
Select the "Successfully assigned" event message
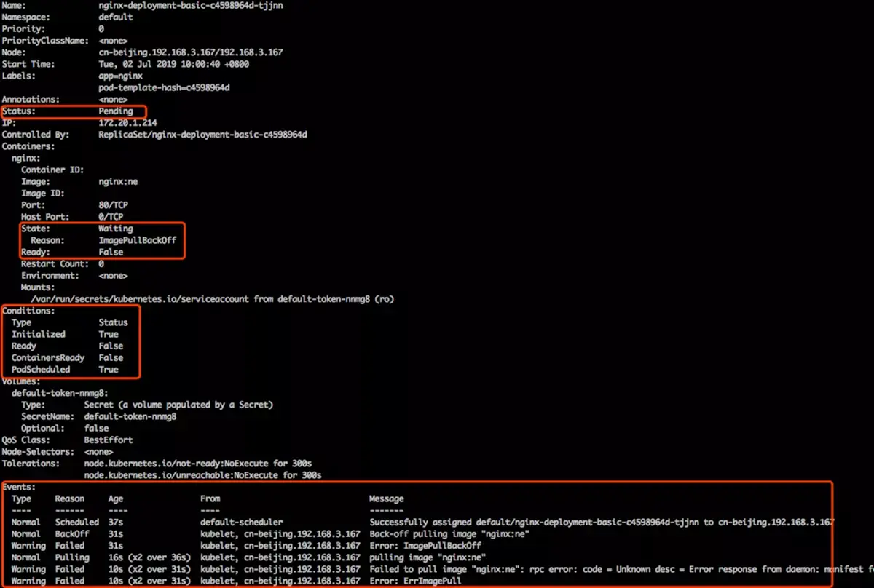[602, 522]
